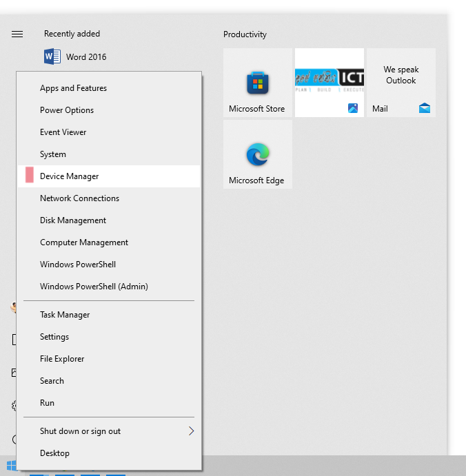Expand the Start menu hamburger button

pos(17,34)
